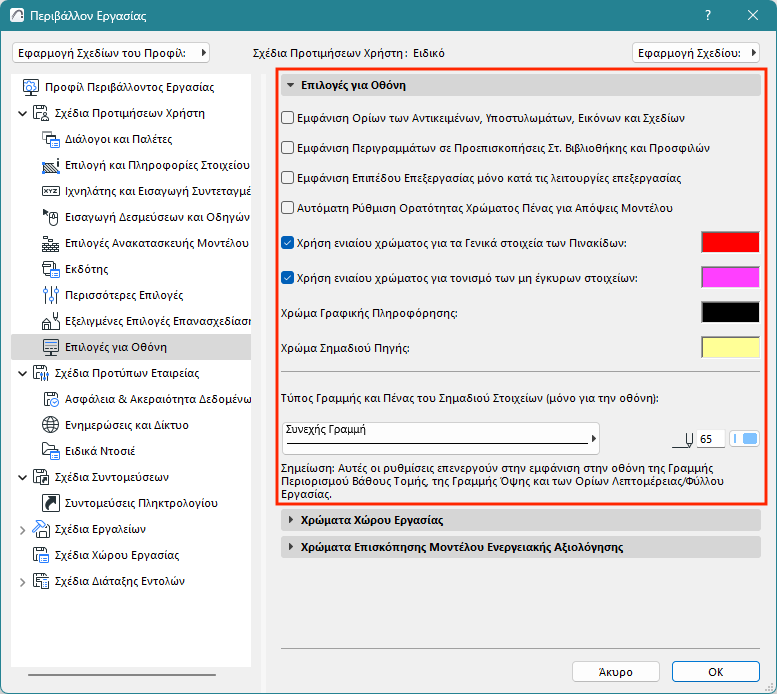This screenshot has height=694, width=777.
Task: Open the Συνεχής Γραμμή line type dropdown
Action: [x=441, y=438]
